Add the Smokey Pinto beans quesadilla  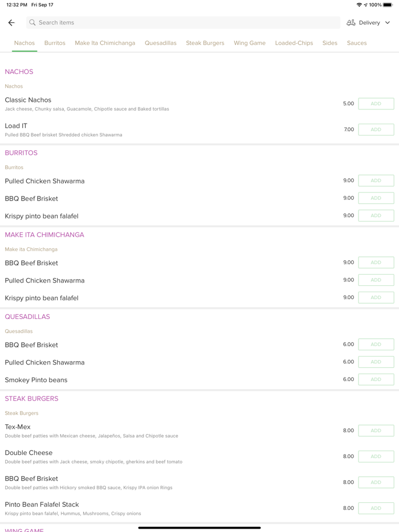coord(376,379)
